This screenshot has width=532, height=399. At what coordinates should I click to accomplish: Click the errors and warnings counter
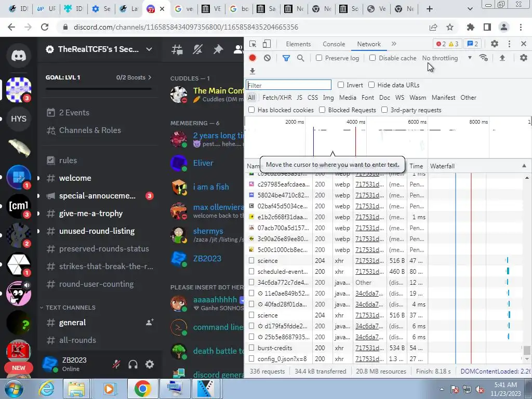click(x=447, y=44)
